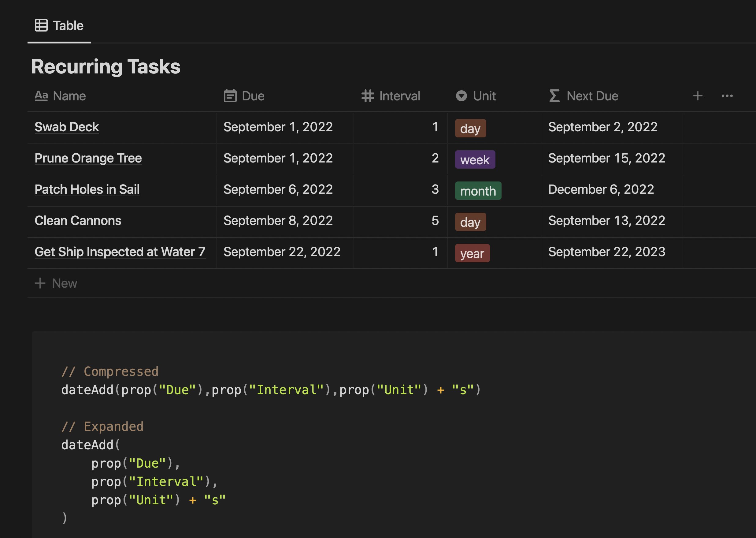The width and height of the screenshot is (756, 538).
Task: Select the day tag for Swab Deck
Action: 470,129
